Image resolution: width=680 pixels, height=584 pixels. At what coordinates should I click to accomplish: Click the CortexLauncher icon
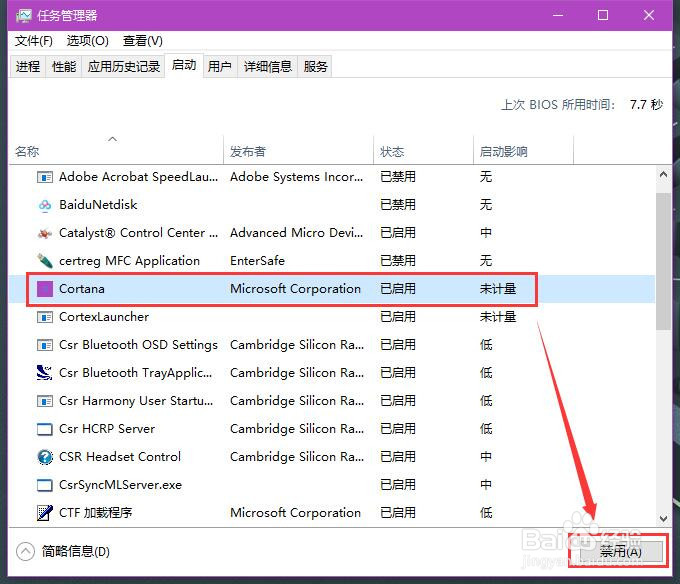click(45, 317)
